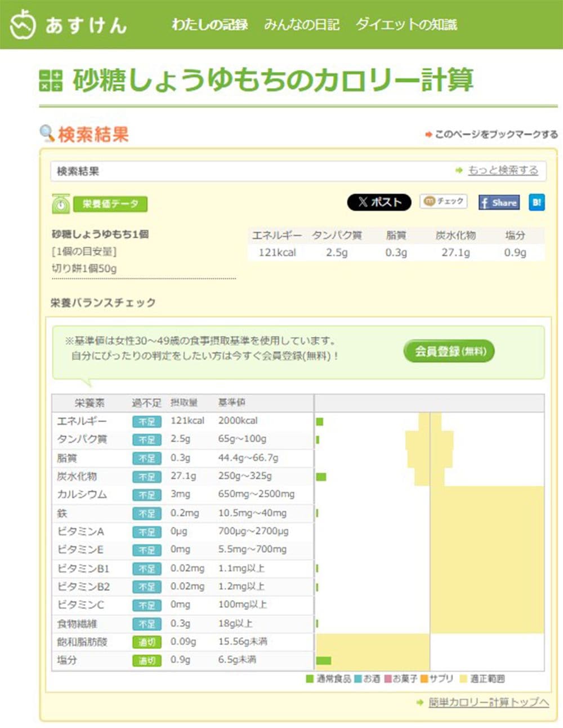Click the calculator icon beside page title
This screenshot has height=728, width=563.
coord(51,80)
